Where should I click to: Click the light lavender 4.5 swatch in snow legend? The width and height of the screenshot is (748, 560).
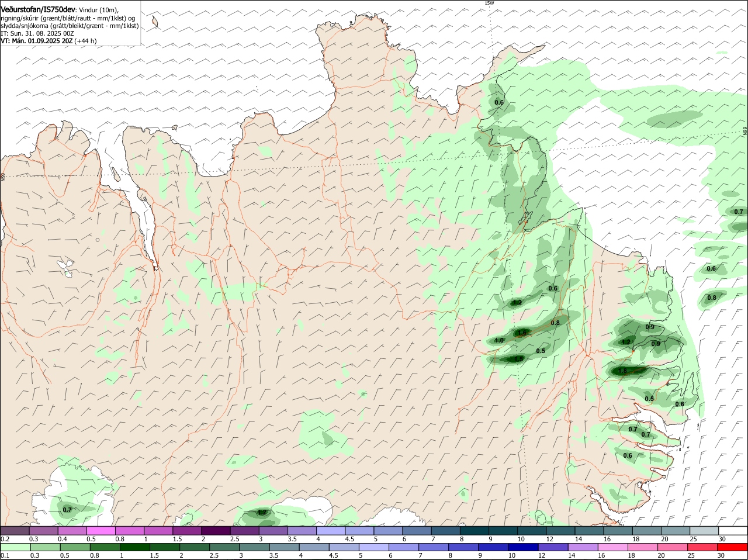click(359, 531)
